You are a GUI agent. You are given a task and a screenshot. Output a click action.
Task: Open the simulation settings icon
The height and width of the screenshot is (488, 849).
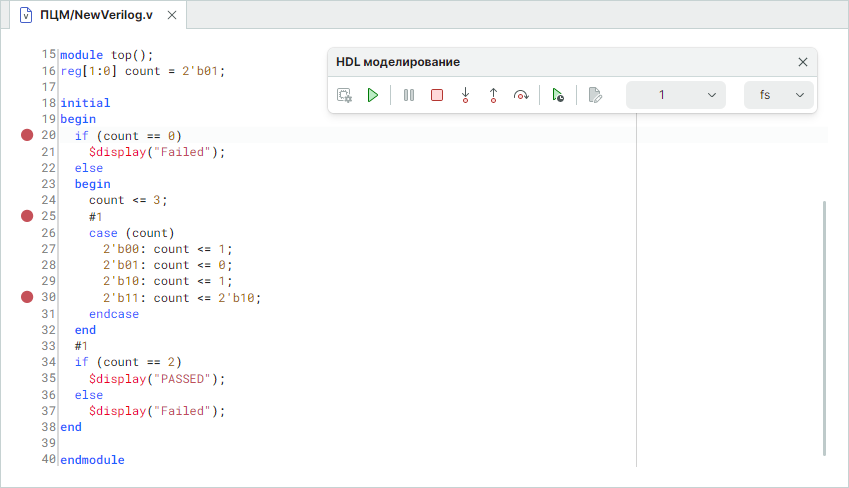(x=345, y=95)
